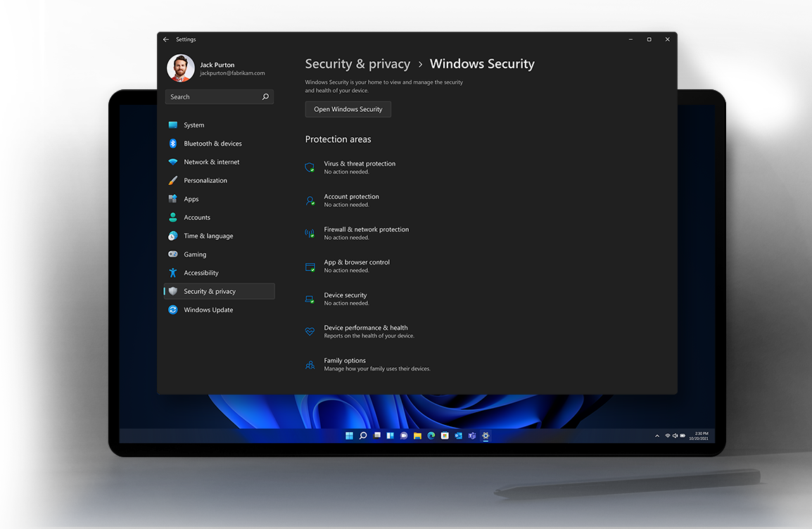812x529 pixels.
Task: Select Security & privacy in sidebar
Action: (219, 291)
